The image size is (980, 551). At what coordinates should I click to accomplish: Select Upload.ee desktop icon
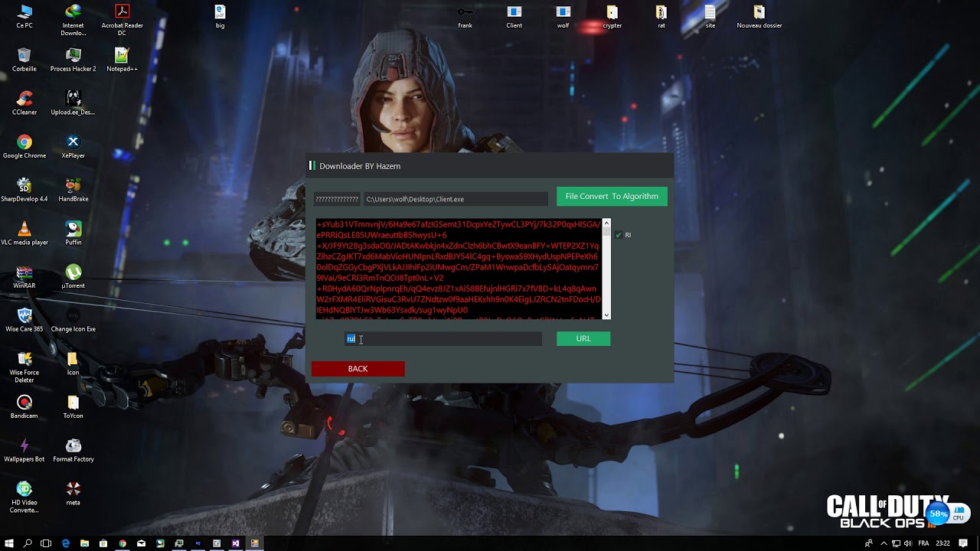click(73, 103)
